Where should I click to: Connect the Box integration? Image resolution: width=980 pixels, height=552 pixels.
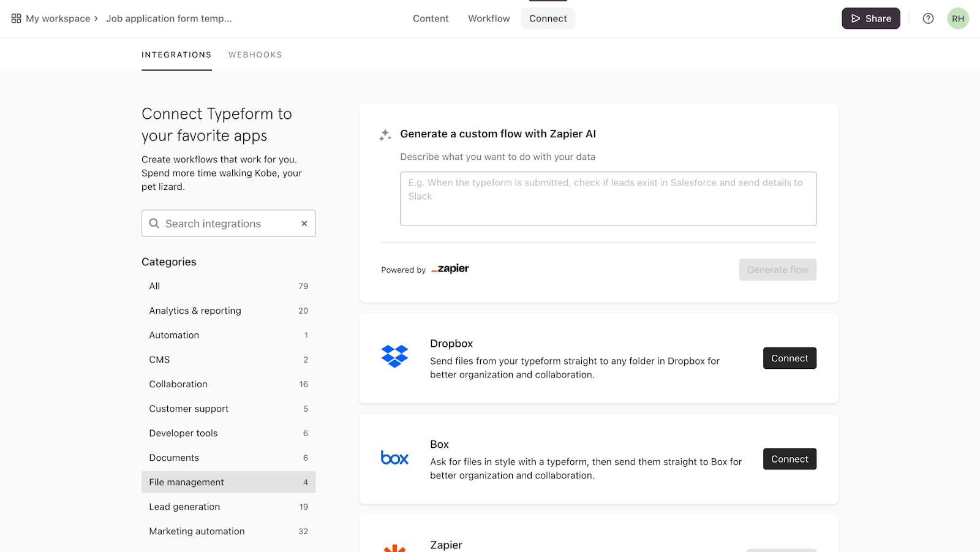click(x=790, y=459)
